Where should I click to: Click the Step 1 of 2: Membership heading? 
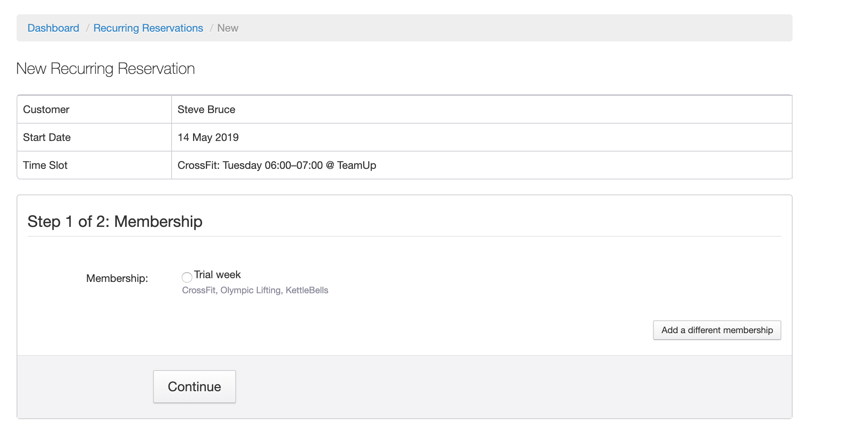tap(115, 222)
